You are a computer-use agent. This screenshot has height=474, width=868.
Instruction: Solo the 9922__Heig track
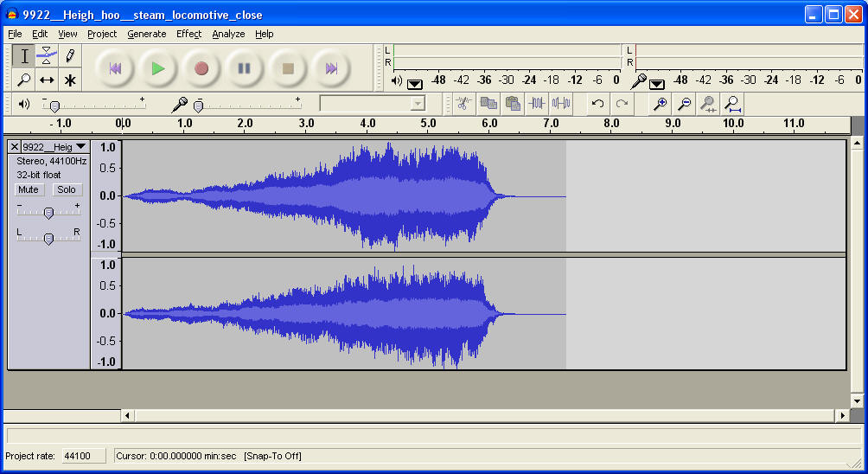67,189
